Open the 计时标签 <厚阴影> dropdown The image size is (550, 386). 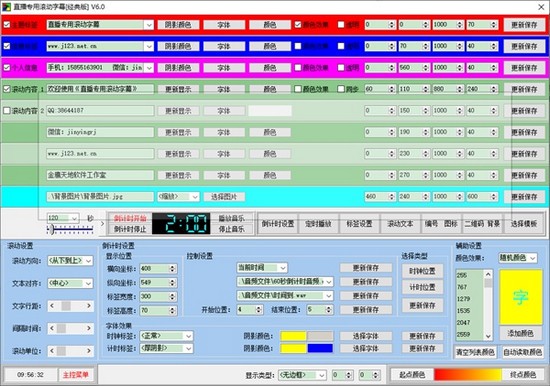188,348
